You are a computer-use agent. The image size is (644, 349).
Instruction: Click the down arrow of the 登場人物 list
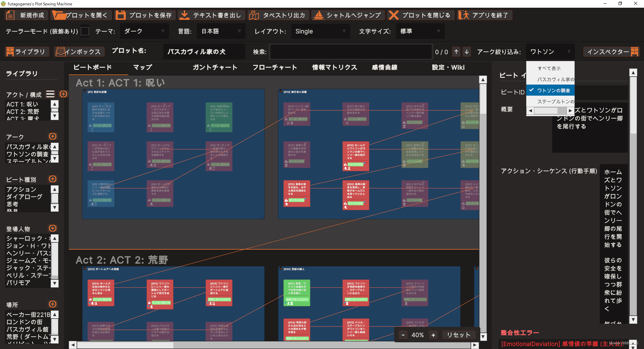(x=55, y=284)
